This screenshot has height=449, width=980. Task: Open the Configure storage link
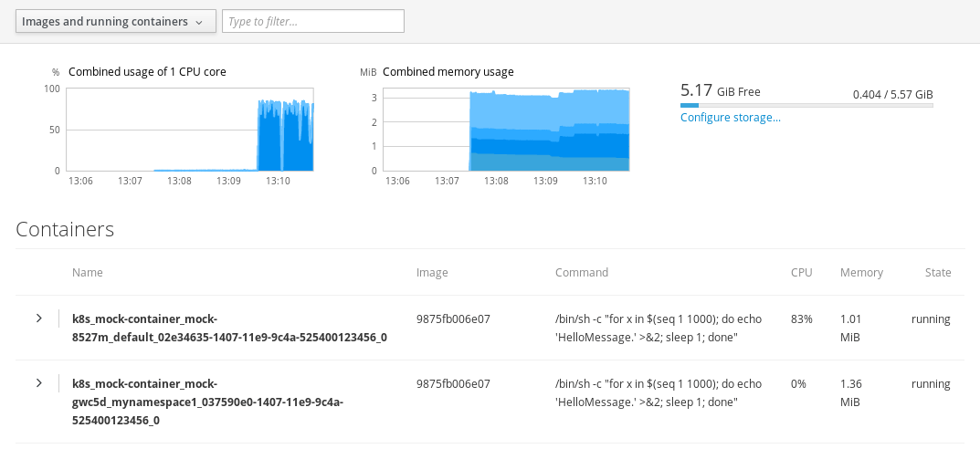730,117
